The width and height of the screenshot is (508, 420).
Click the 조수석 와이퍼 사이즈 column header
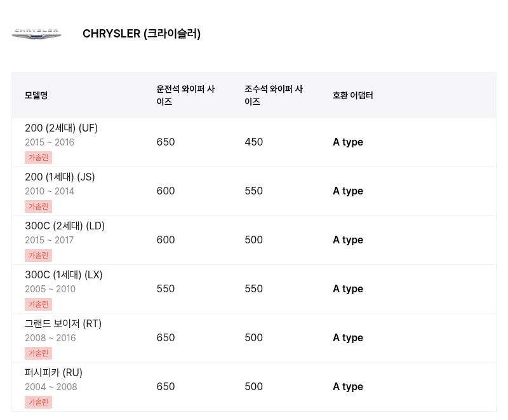click(274, 95)
